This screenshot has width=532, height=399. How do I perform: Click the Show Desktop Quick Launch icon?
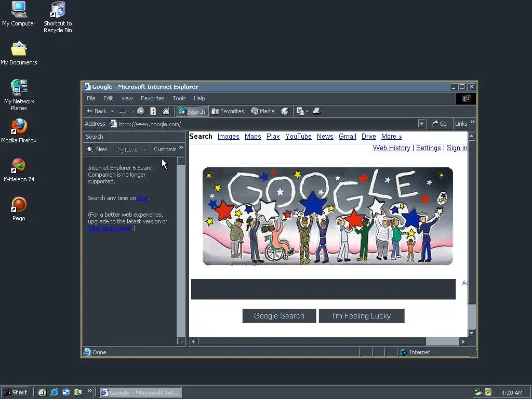coord(42,393)
